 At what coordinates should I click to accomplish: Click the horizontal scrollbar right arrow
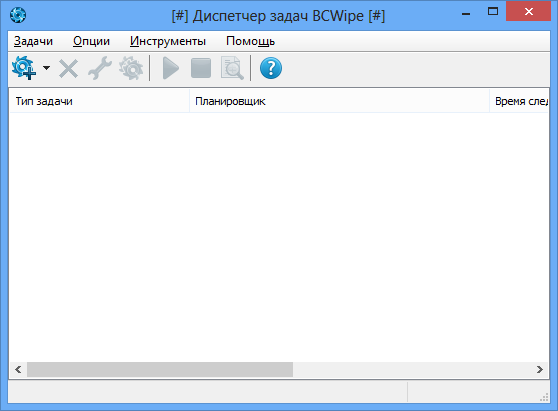540,370
